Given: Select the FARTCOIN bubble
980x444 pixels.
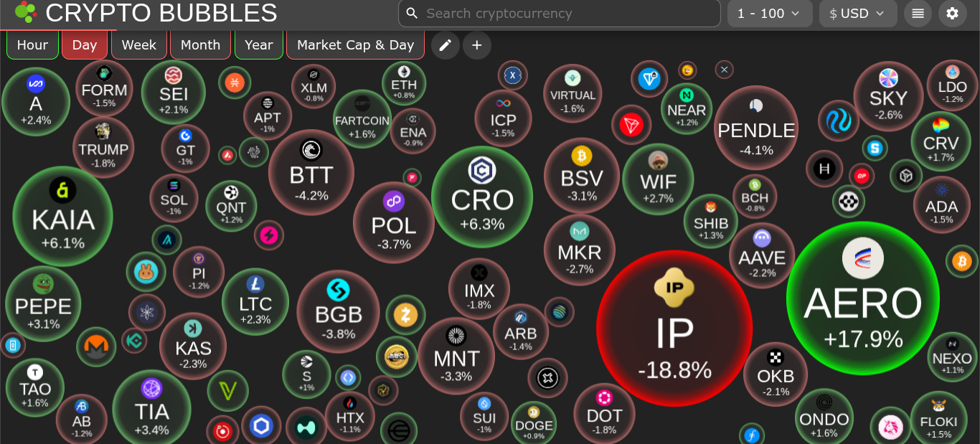Looking at the screenshot, I should pyautogui.click(x=362, y=118).
